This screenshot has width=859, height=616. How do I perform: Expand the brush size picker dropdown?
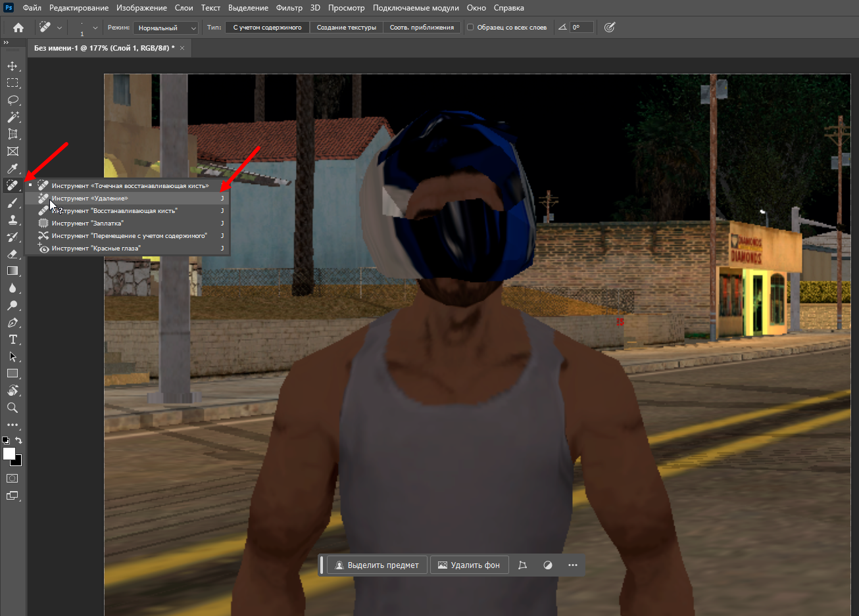95,28
